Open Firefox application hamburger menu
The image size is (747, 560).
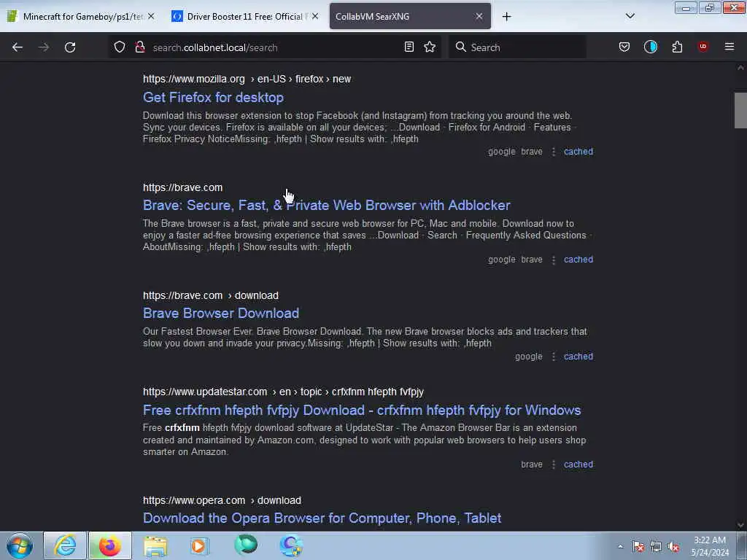[x=729, y=47]
